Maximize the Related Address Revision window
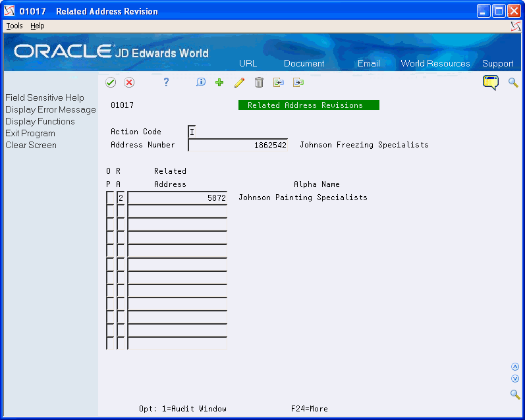The image size is (525, 420). point(499,11)
